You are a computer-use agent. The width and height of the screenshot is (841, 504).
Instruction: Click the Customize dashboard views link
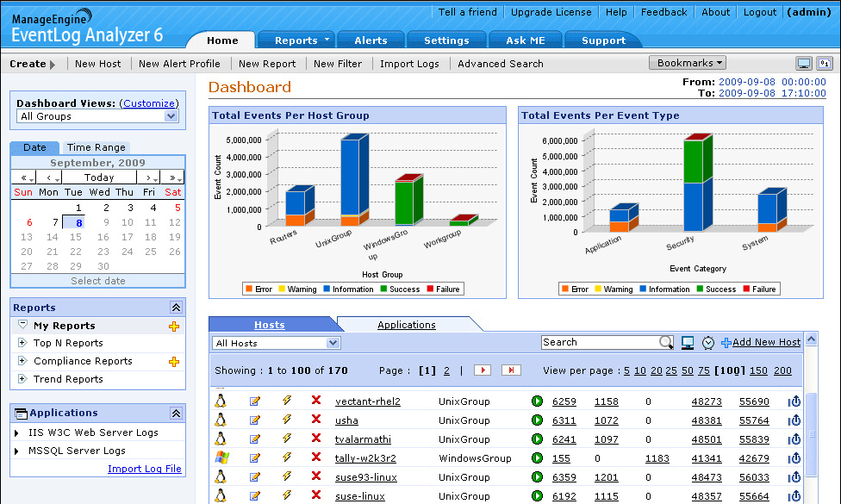[148, 103]
